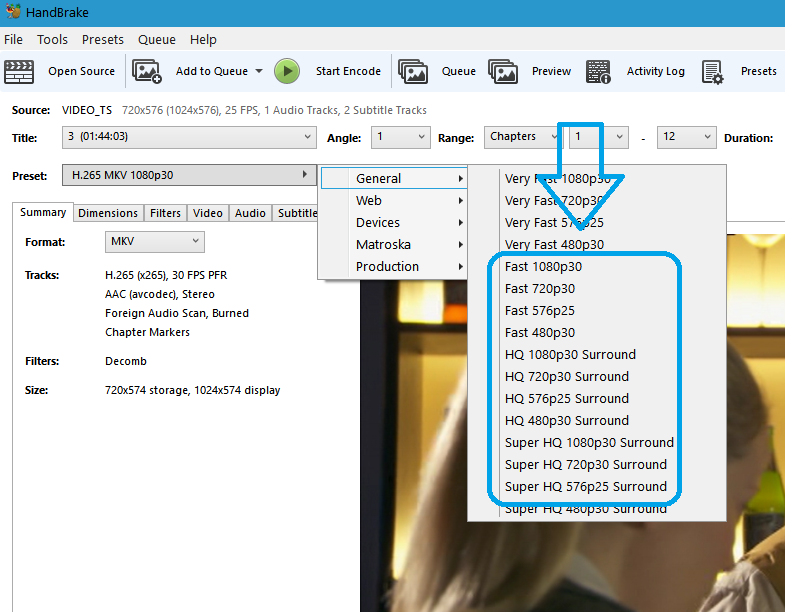Click the Activity Log icon
The width and height of the screenshot is (785, 612).
(598, 72)
